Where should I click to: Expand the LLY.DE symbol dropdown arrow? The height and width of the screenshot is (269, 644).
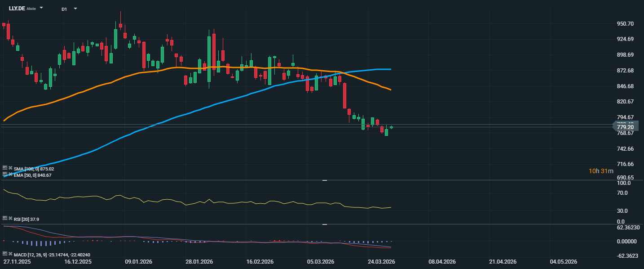pos(41,8)
